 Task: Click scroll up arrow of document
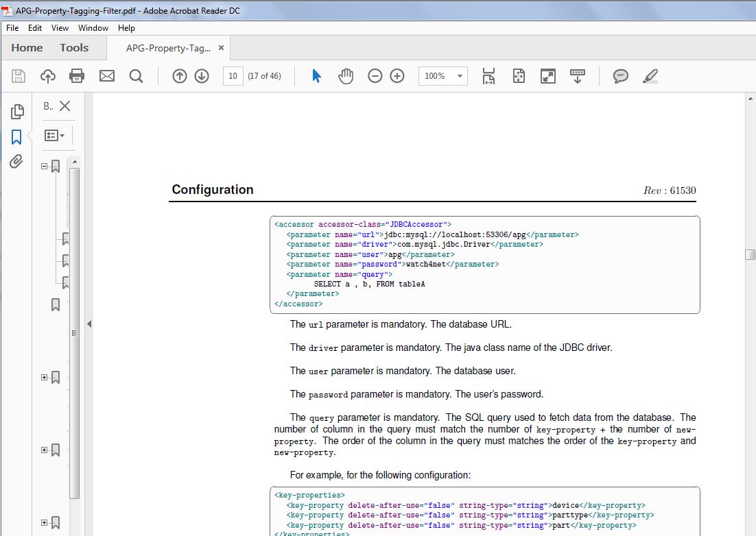pyautogui.click(x=750, y=99)
